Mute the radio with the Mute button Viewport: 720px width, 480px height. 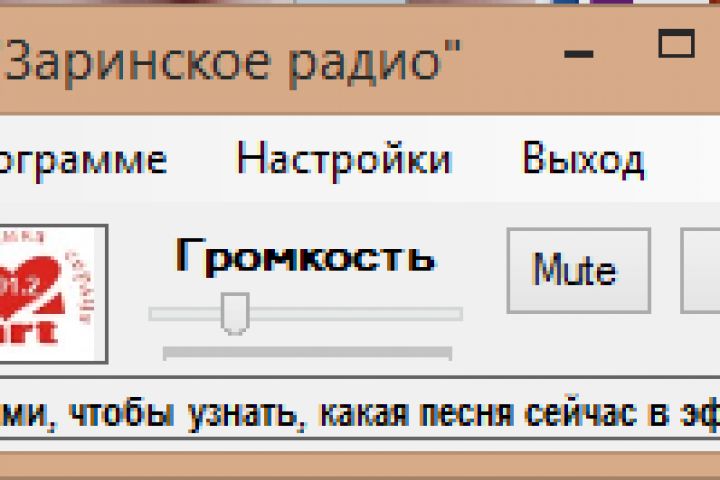579,271
